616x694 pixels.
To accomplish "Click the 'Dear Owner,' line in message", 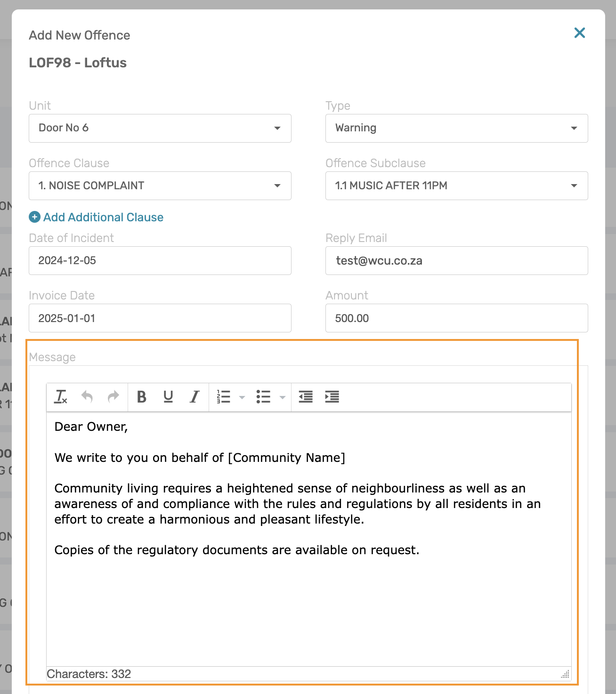I will [91, 427].
